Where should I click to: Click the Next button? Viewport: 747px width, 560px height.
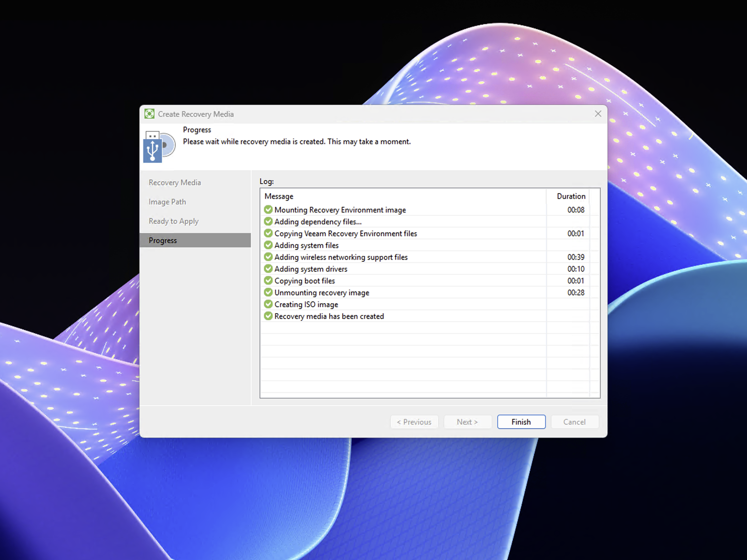[468, 422]
